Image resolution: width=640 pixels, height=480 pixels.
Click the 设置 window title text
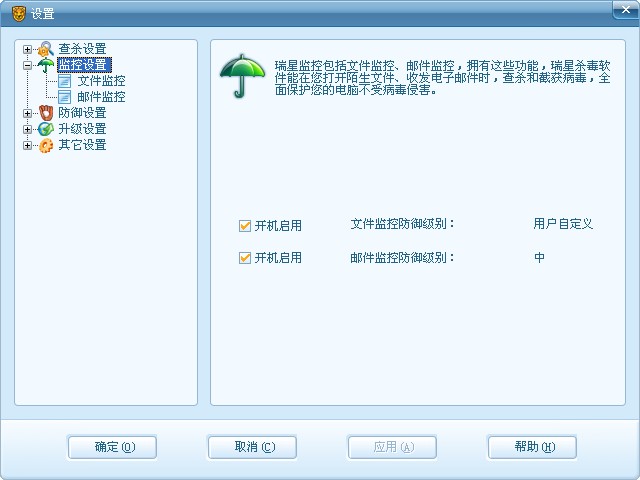coord(42,14)
